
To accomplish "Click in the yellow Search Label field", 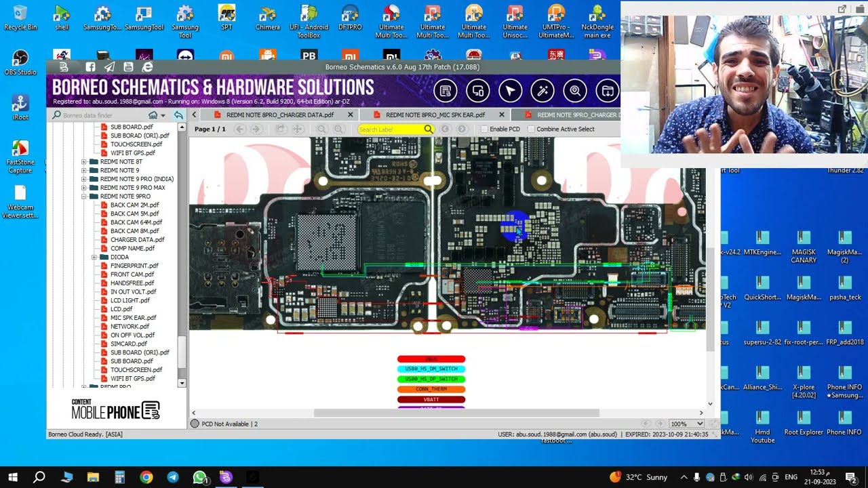I will coord(391,129).
